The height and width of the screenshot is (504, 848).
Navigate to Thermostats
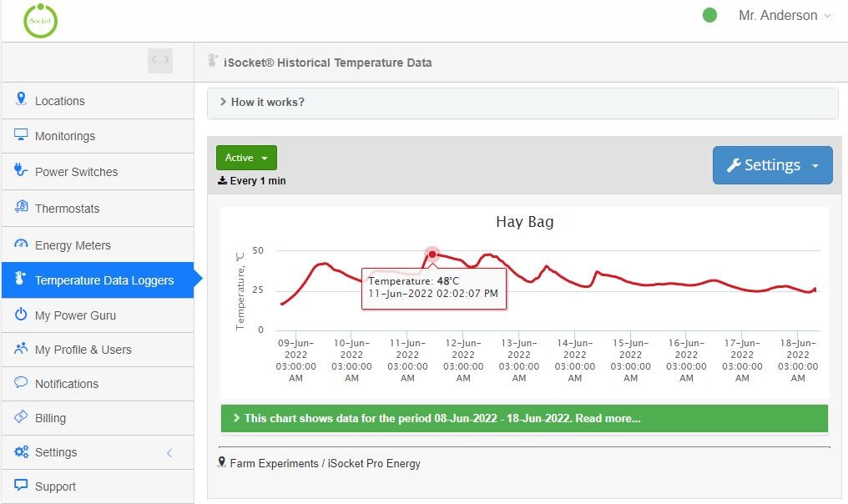pos(98,209)
